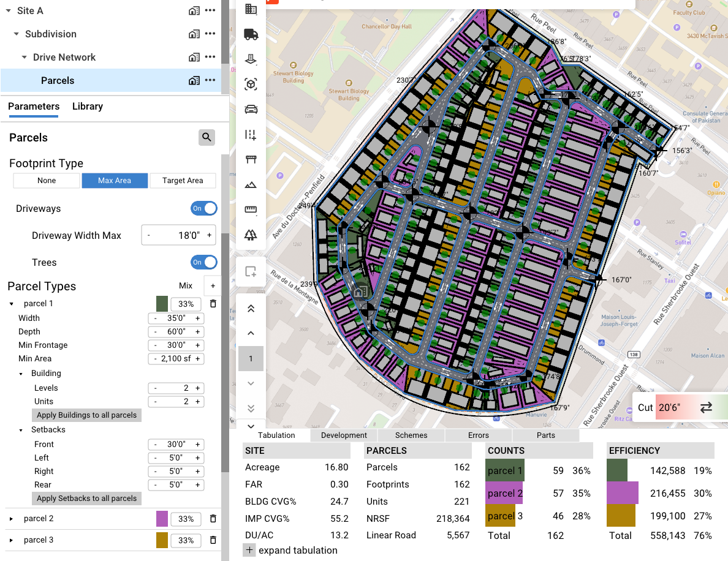This screenshot has height=561, width=728.
Task: Edit parcel 1 mix percentage field
Action: [186, 304]
